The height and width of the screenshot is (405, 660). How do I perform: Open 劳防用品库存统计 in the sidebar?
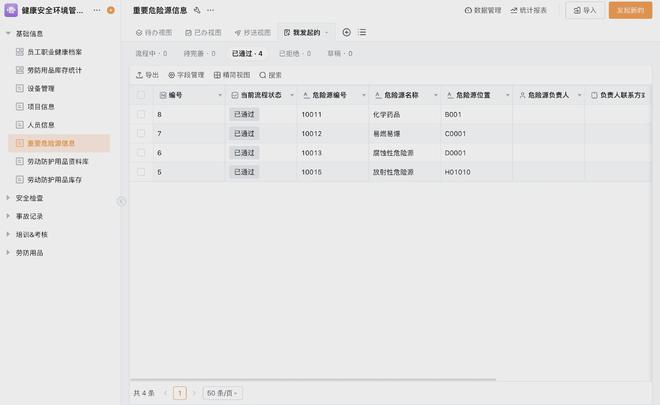59,70
